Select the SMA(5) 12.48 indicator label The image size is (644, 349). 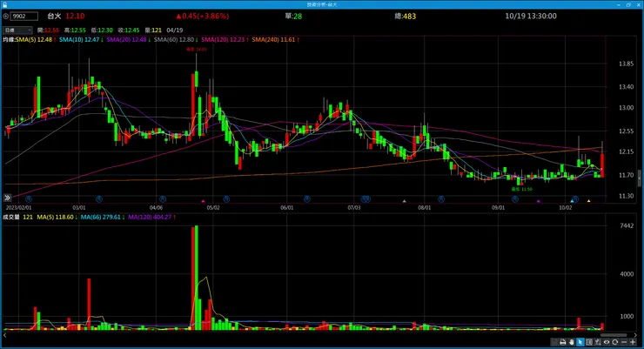[x=34, y=40]
